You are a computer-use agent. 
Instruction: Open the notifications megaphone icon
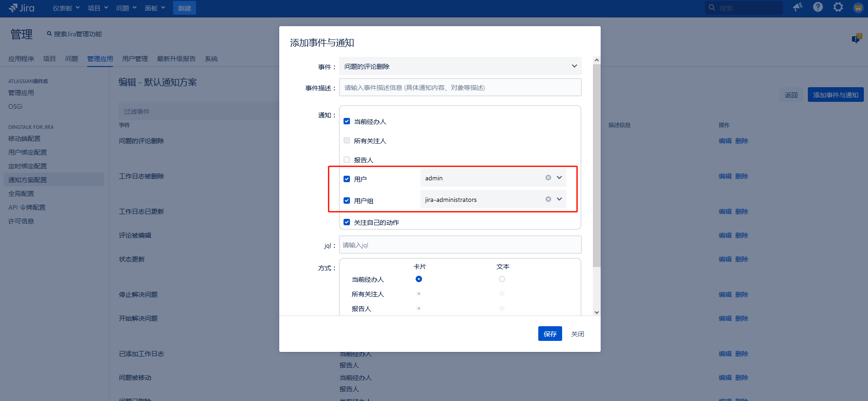(798, 7)
